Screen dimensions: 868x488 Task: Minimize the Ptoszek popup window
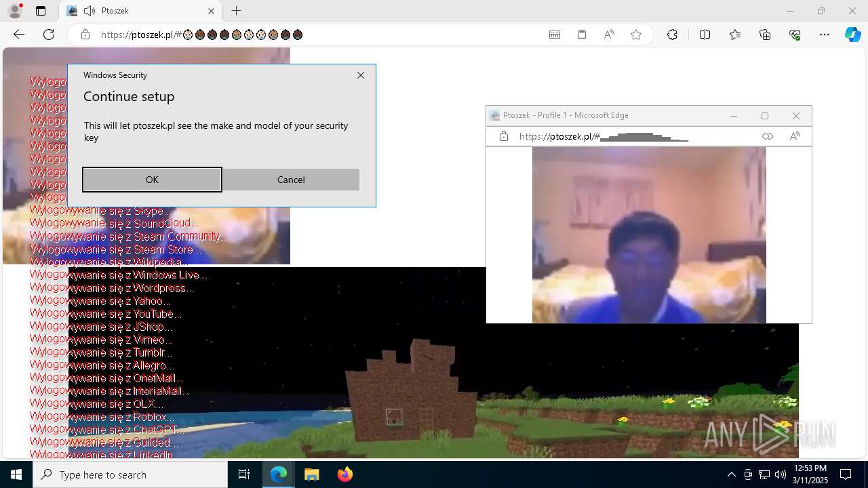click(734, 116)
